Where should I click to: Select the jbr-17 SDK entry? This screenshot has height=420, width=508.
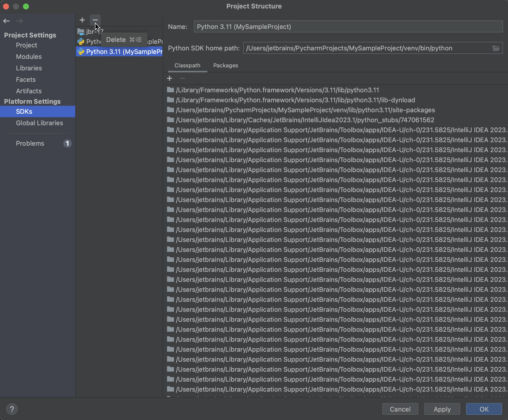point(95,31)
